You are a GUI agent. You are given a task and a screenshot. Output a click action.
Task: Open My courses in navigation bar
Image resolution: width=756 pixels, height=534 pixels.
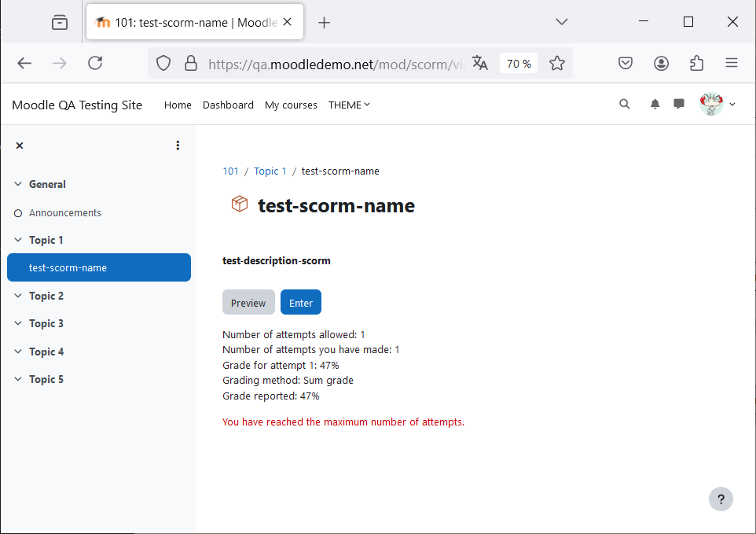(291, 105)
